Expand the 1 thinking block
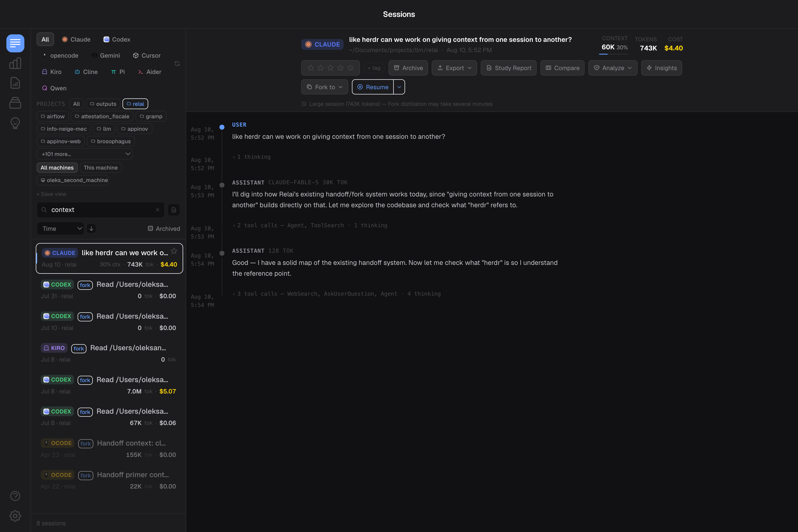This screenshot has width=798, height=532. pyautogui.click(x=251, y=157)
